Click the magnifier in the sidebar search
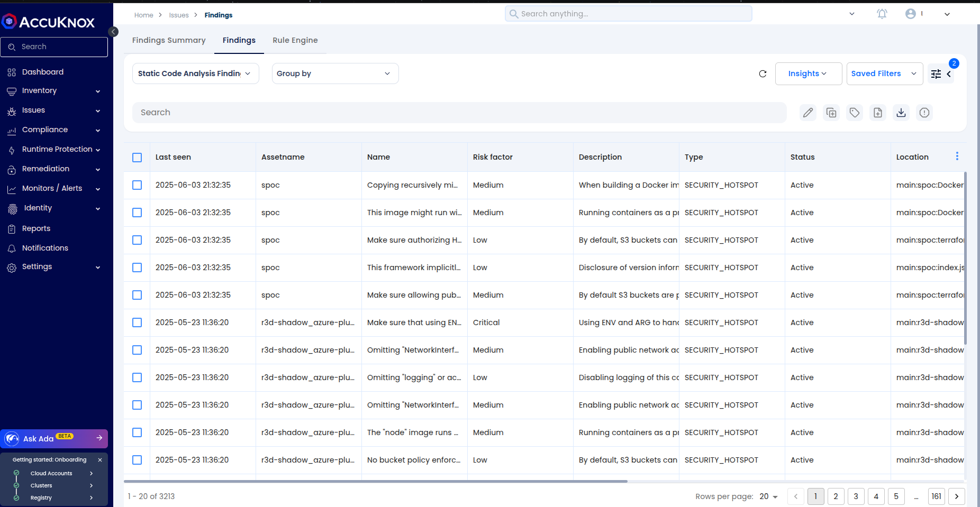Screen dimensions: 980x507 point(12,47)
